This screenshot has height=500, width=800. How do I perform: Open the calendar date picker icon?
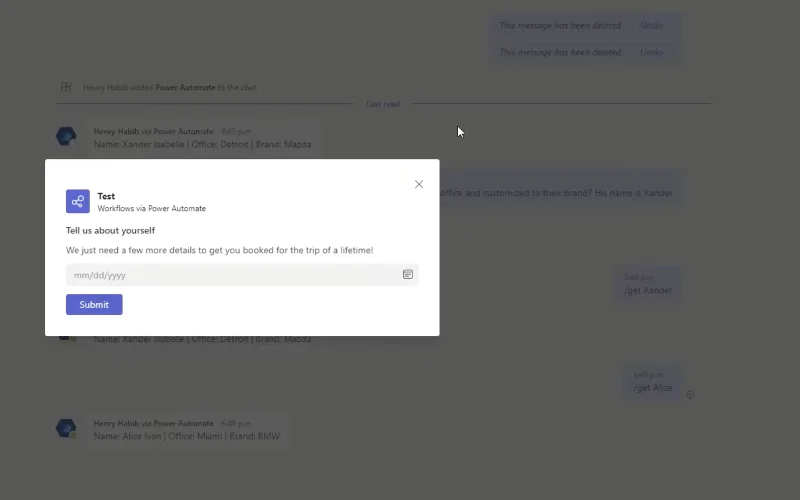pos(408,274)
